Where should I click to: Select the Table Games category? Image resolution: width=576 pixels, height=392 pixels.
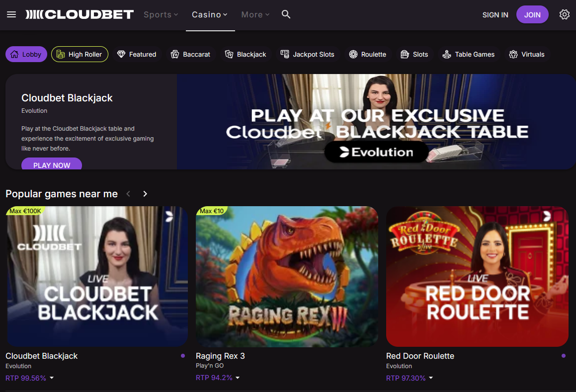pos(469,54)
